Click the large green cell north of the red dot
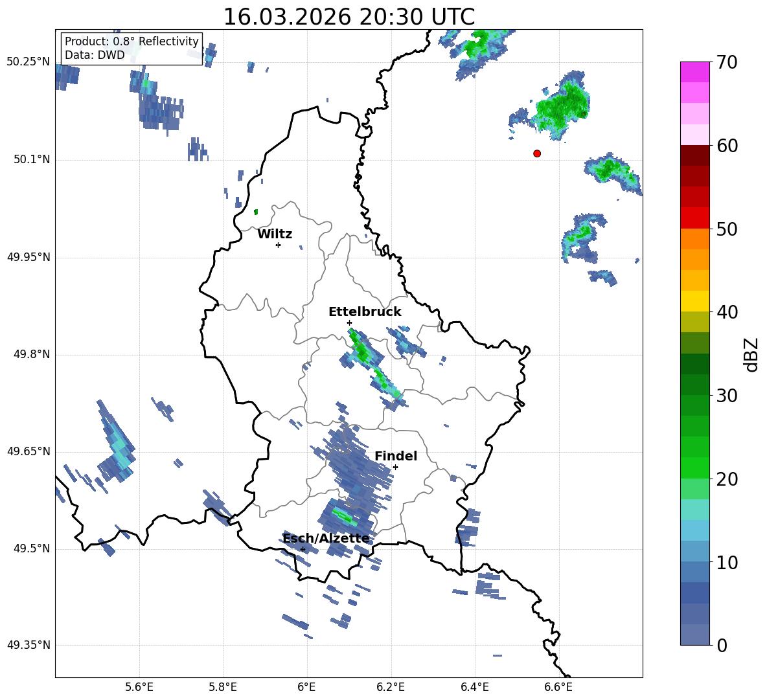 [562, 105]
